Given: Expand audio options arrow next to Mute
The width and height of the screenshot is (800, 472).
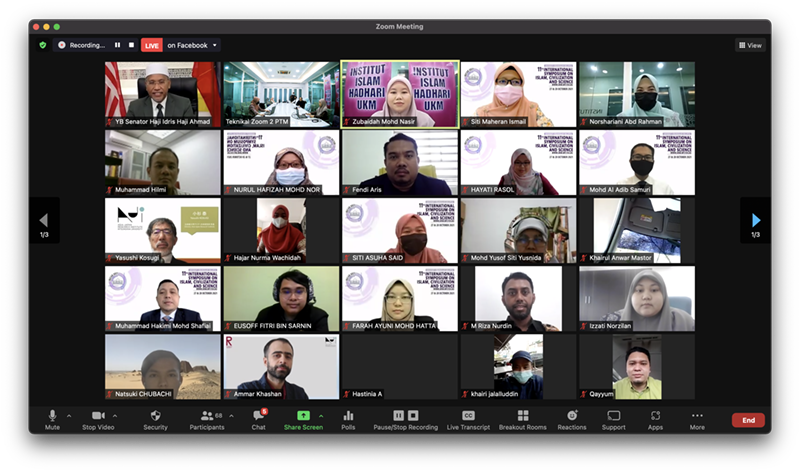Looking at the screenshot, I should click(x=69, y=415).
